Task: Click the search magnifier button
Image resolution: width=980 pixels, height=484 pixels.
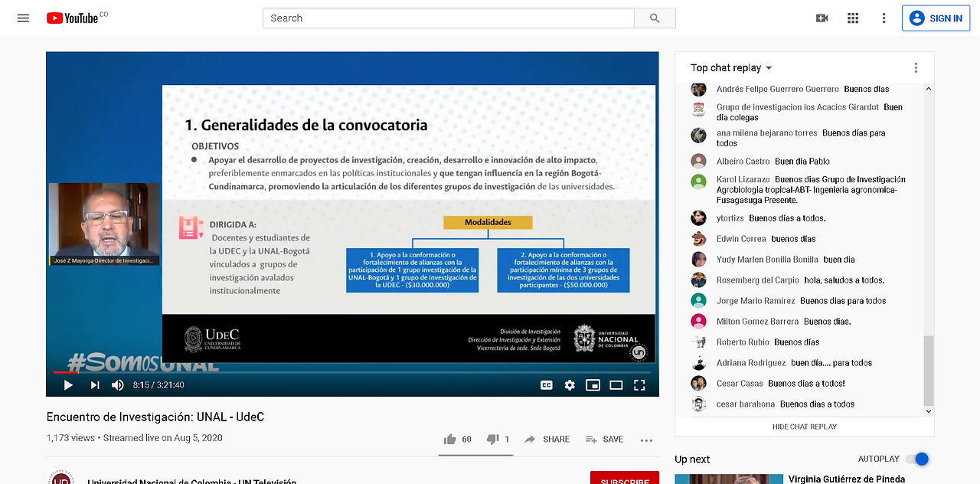Action: pyautogui.click(x=655, y=18)
